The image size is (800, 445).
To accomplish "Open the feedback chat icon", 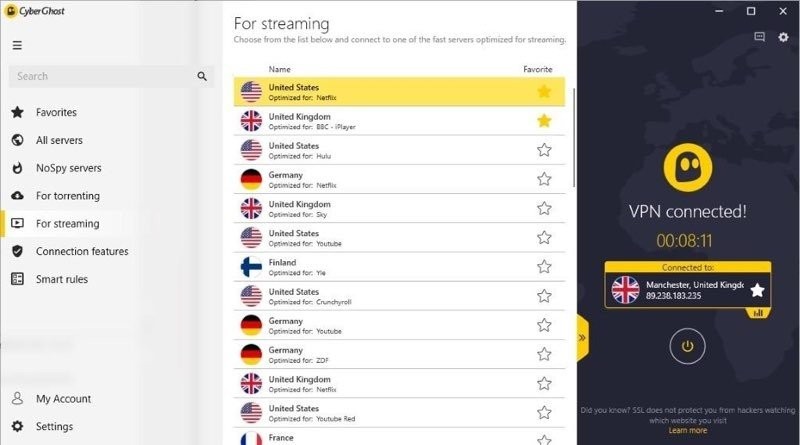I will click(x=759, y=37).
